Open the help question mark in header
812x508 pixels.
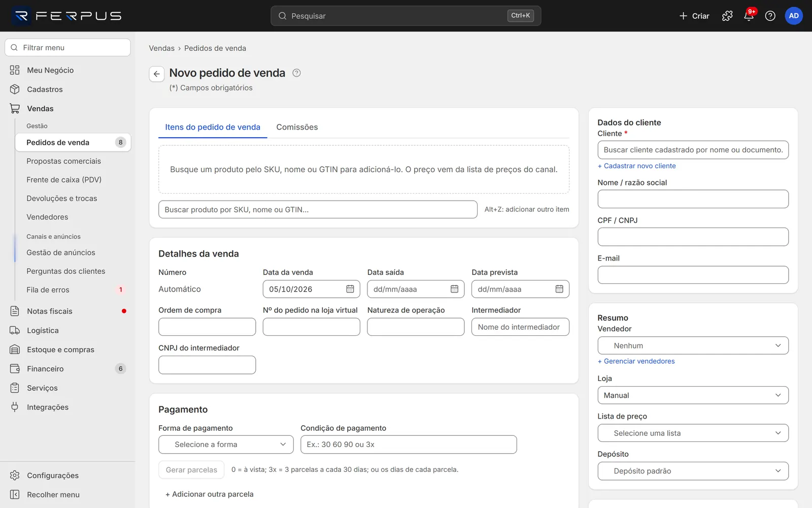[x=770, y=16]
